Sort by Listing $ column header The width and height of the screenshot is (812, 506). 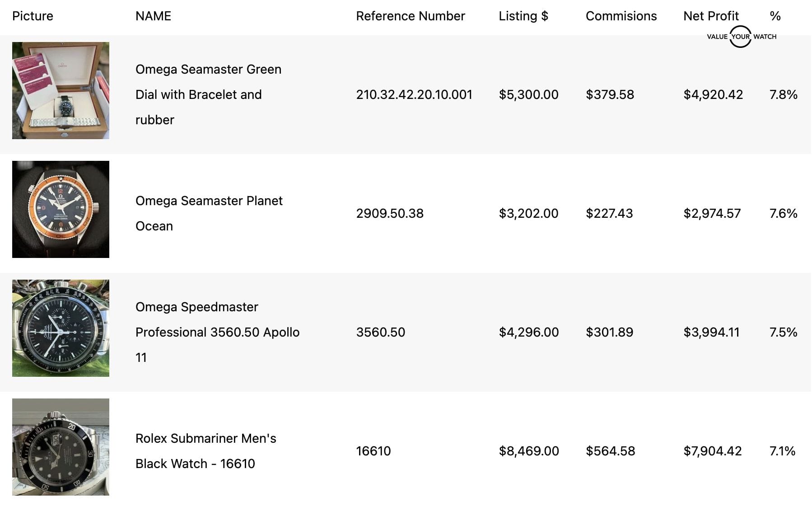pos(523,16)
